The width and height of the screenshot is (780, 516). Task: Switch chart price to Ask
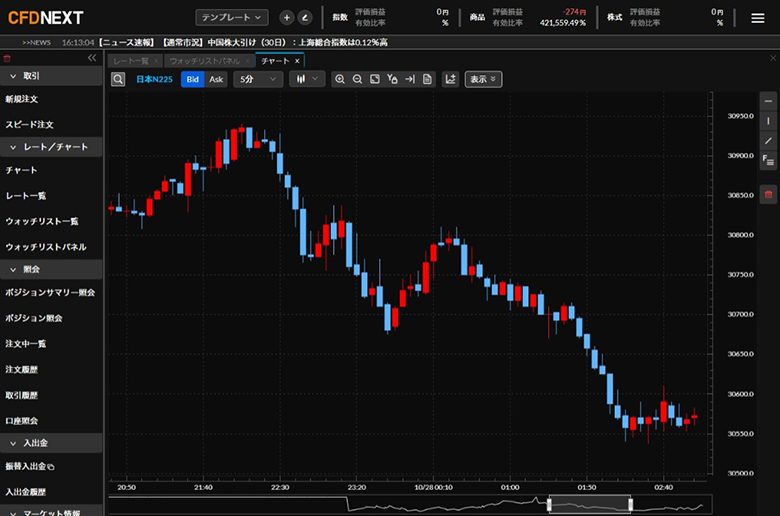point(216,79)
